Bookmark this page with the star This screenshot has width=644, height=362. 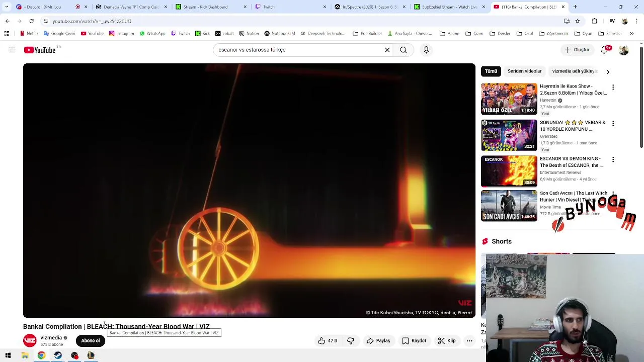[x=578, y=21]
